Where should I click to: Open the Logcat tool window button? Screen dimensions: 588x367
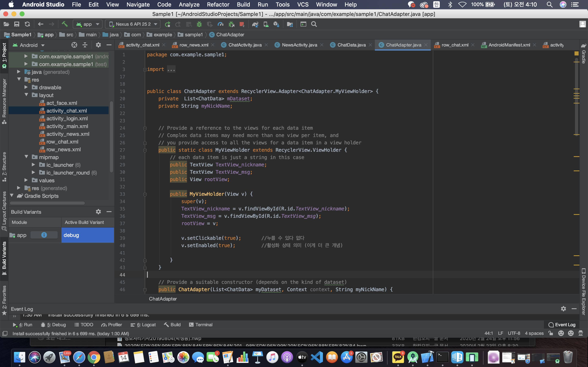click(x=143, y=325)
